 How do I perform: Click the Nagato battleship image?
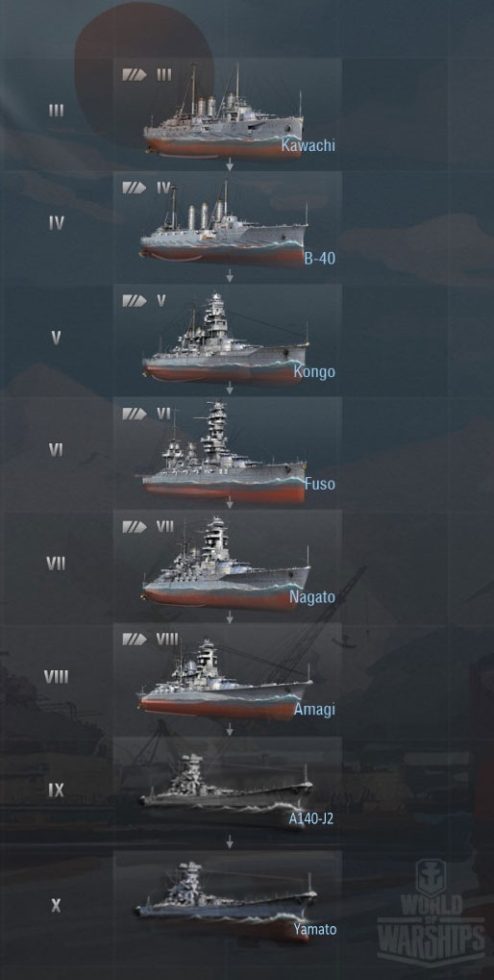pos(226,565)
